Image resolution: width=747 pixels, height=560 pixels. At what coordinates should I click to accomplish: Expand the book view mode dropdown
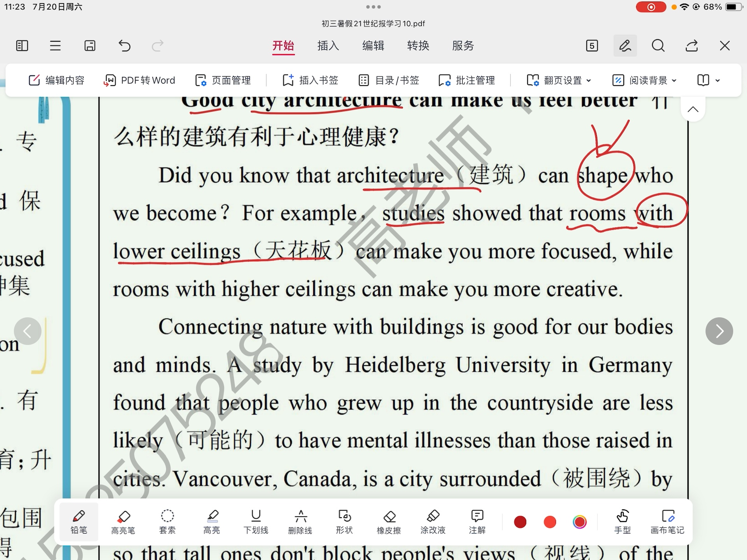708,80
